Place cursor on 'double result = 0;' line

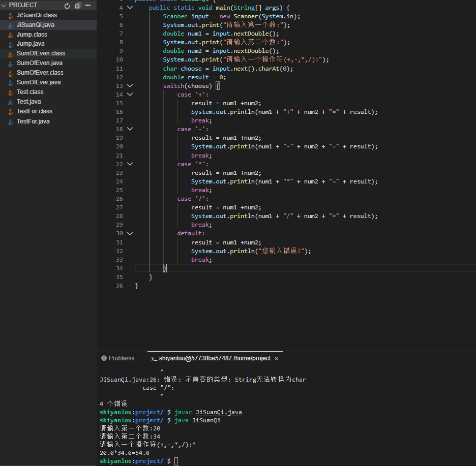194,77
